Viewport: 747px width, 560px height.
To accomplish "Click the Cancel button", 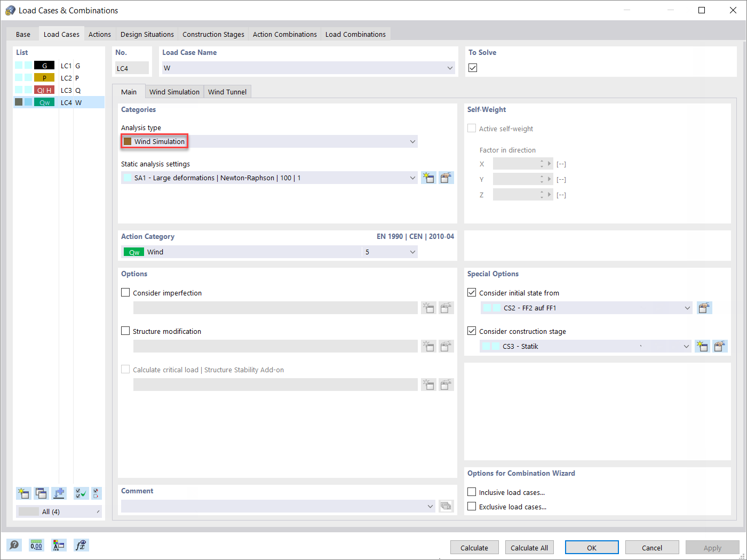I will click(652, 548).
